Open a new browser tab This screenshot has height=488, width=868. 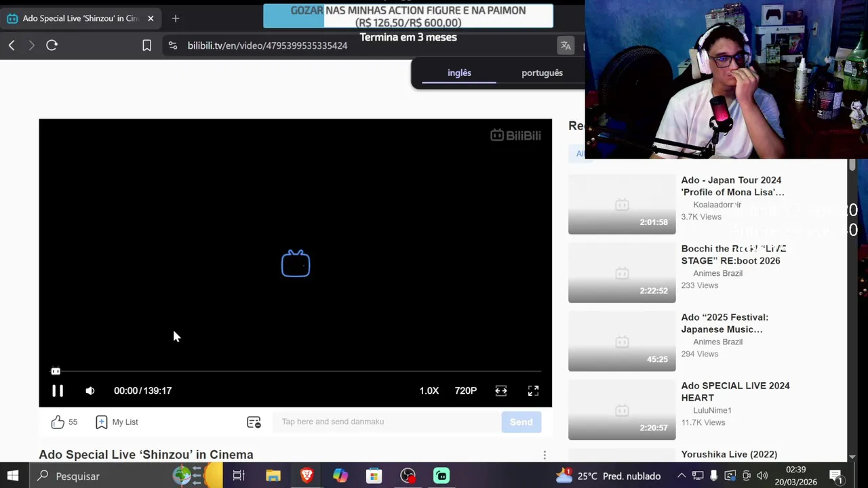click(x=176, y=18)
